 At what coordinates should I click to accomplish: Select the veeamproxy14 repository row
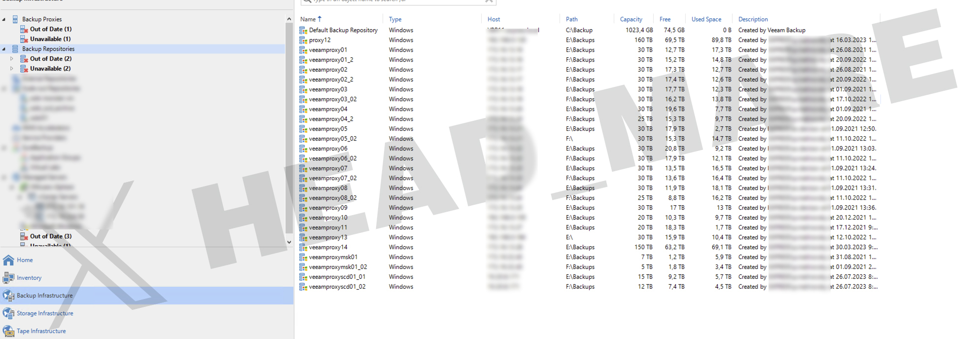coord(328,247)
